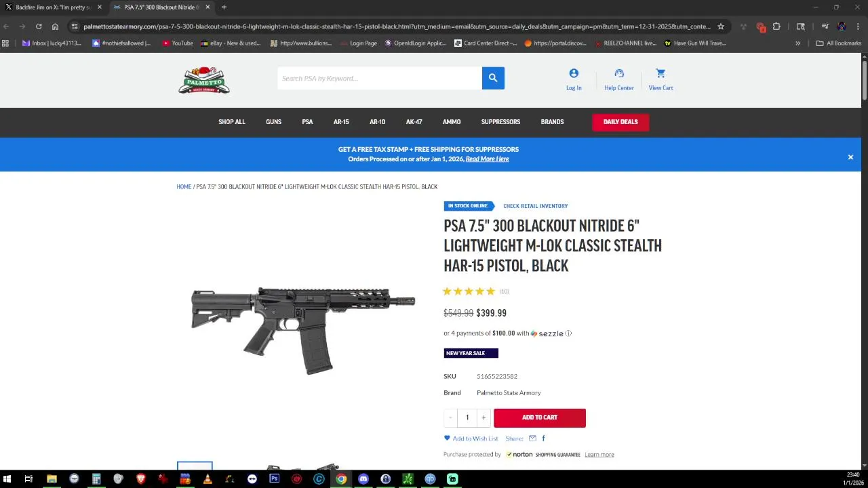The width and height of the screenshot is (868, 488).
Task: Bookmark page with the star icon
Action: (x=721, y=26)
